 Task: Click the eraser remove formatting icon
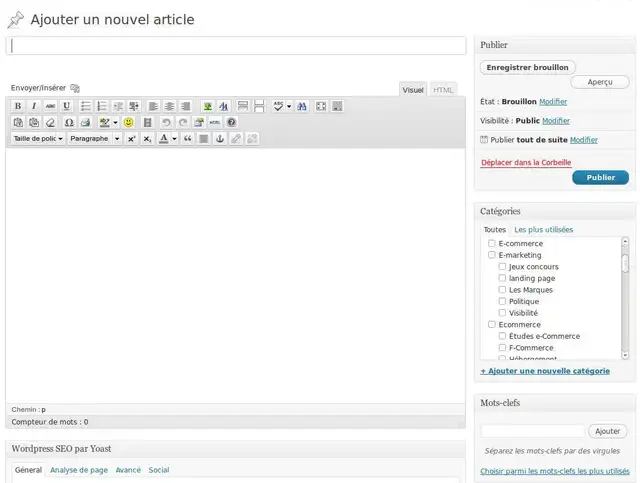click(x=50, y=122)
